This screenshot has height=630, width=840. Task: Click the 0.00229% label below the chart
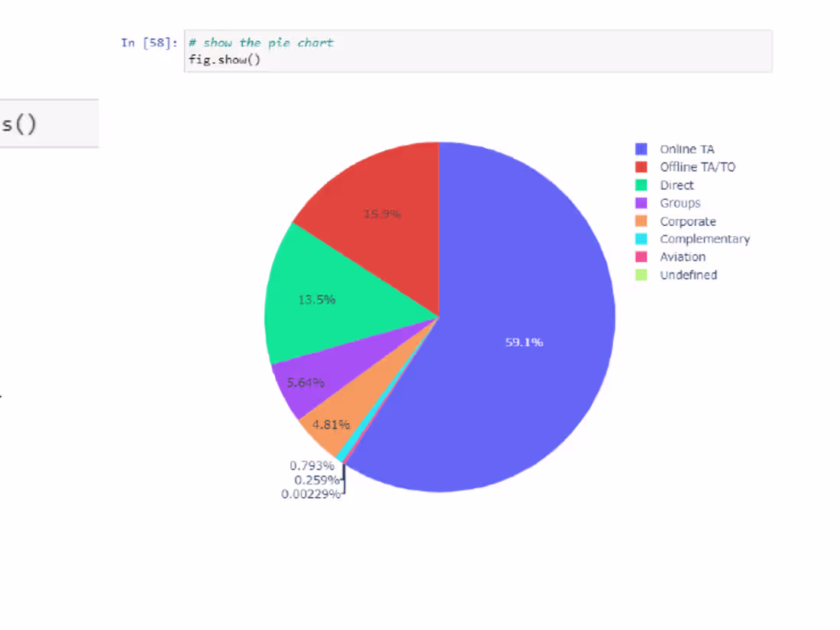(x=312, y=494)
